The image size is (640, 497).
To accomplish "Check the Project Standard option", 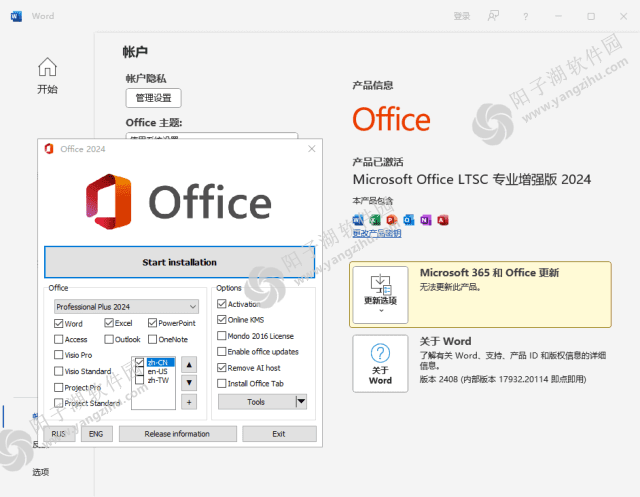I will point(58,403).
